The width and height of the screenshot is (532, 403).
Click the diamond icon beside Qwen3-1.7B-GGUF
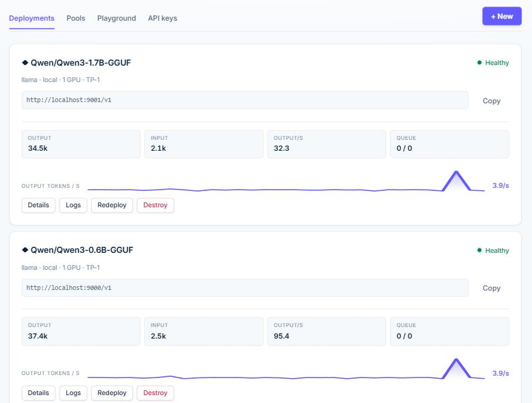pyautogui.click(x=25, y=63)
